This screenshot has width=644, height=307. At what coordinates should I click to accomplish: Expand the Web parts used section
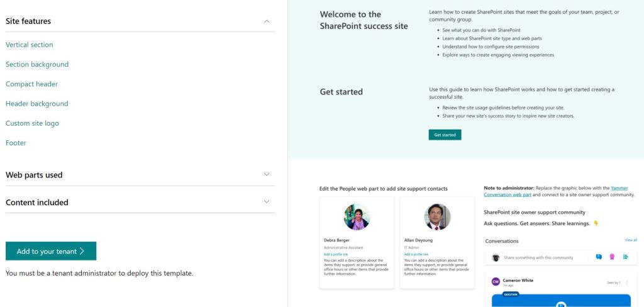click(267, 175)
